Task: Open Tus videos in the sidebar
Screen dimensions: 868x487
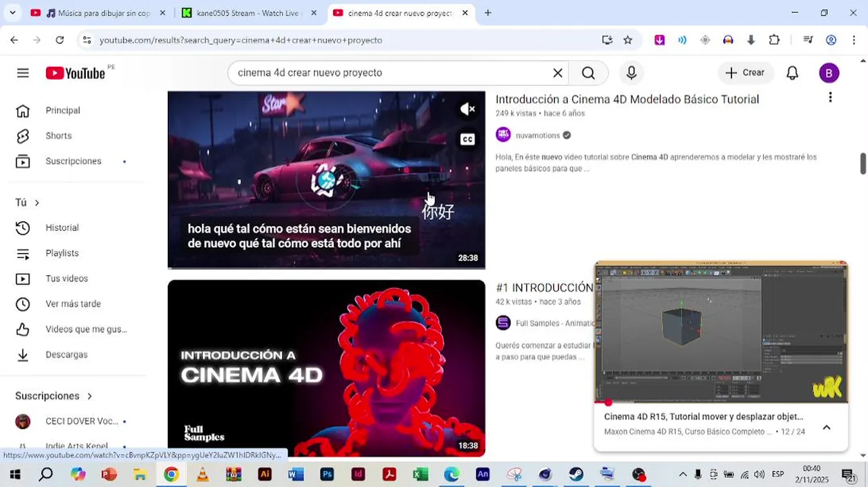Action: [67, 279]
